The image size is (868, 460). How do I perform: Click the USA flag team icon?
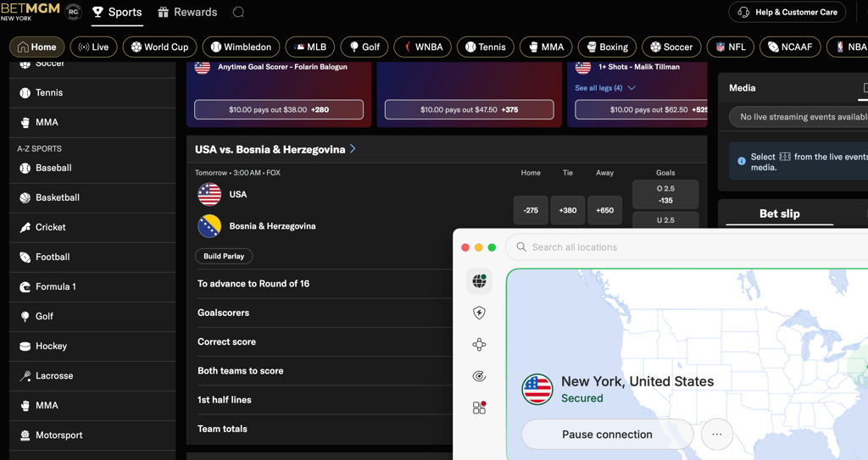click(x=209, y=194)
